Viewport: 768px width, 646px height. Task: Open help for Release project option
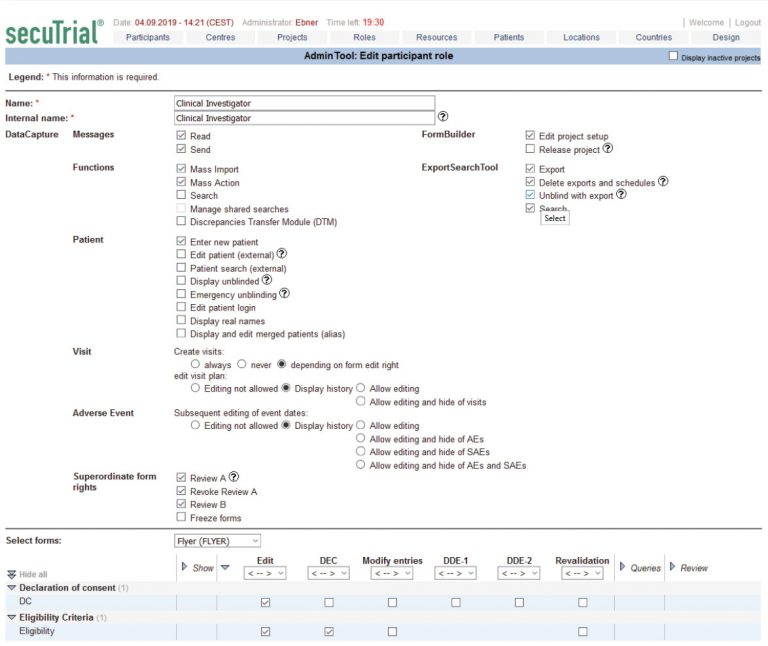[608, 149]
